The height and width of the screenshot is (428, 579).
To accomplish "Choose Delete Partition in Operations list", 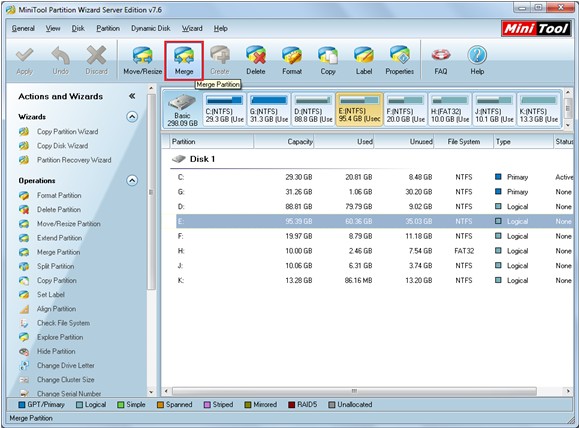I will (59, 209).
